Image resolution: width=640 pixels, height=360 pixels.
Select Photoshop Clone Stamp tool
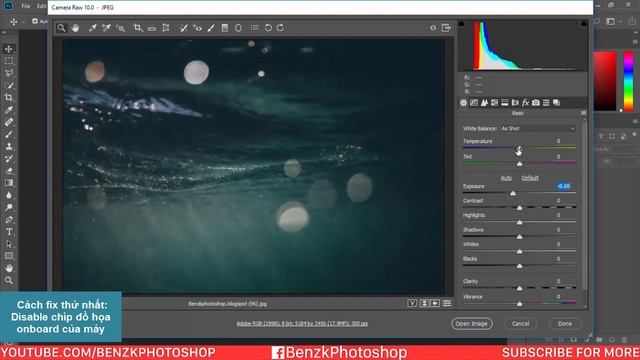(x=9, y=147)
